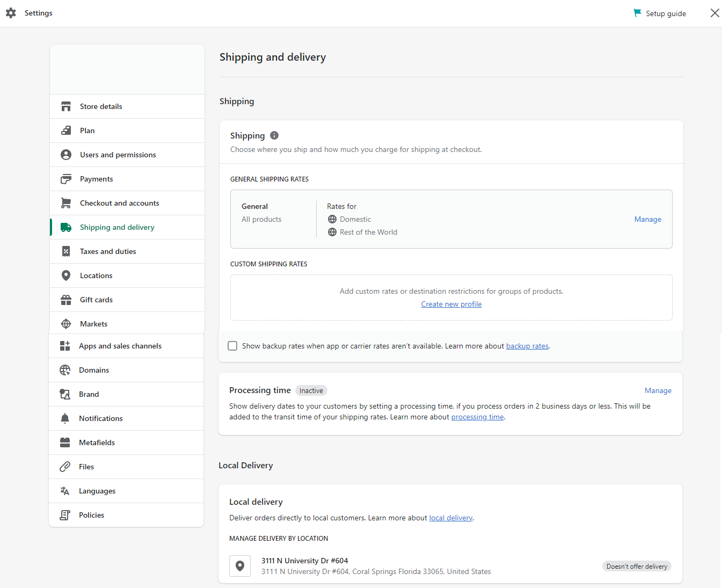Image resolution: width=722 pixels, height=588 pixels.
Task: Click the Setup guide flag icon
Action: pyautogui.click(x=638, y=13)
